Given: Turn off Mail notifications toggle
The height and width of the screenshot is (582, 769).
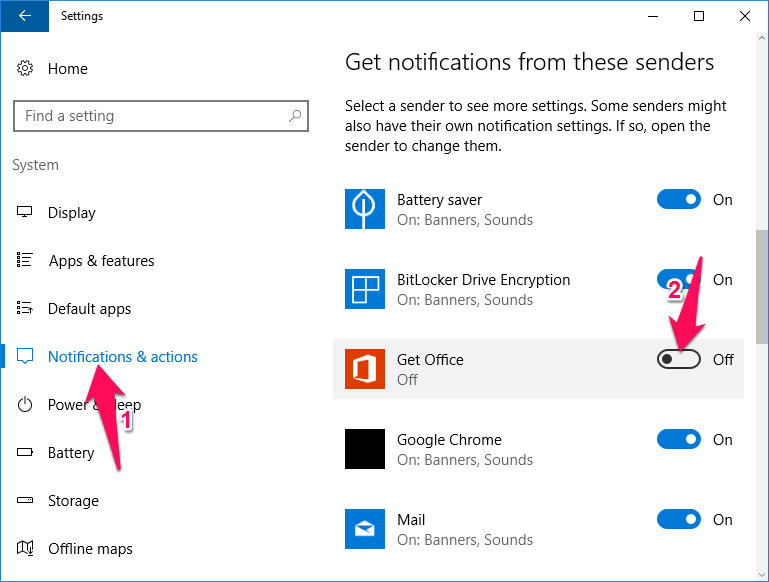Looking at the screenshot, I should 678,520.
